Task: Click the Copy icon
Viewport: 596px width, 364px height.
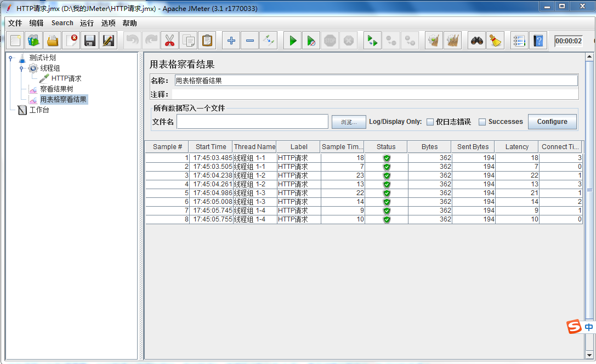Action: coord(189,41)
